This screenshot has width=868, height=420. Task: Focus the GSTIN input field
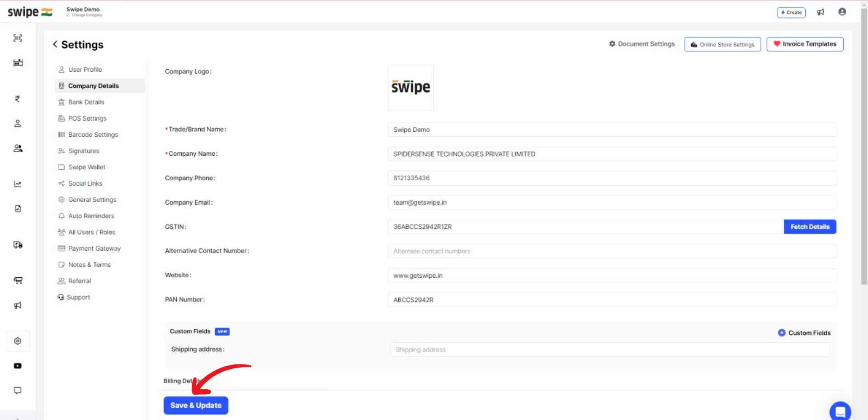[x=586, y=227]
